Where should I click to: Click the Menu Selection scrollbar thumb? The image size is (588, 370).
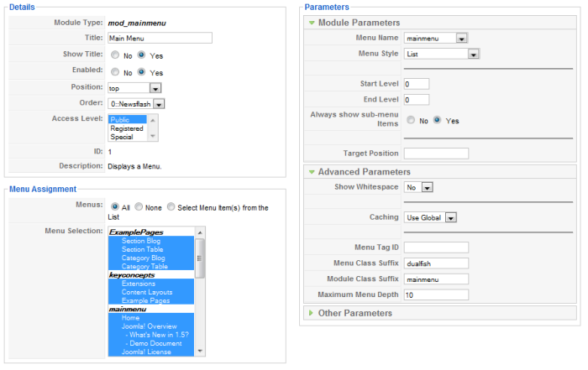[x=200, y=258]
